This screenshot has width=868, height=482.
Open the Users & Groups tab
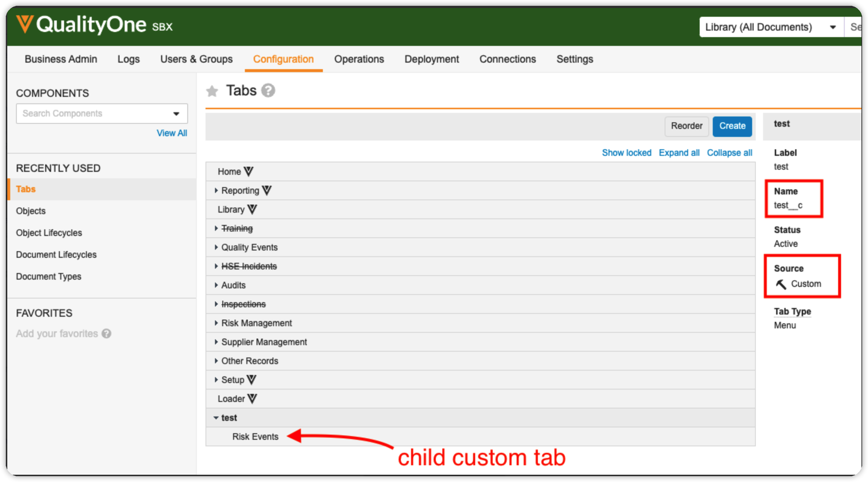196,59
